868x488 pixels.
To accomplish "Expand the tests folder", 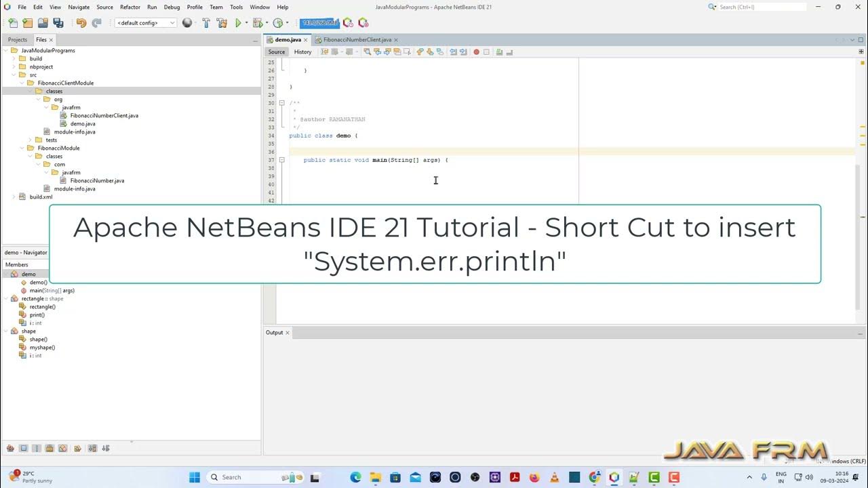I will [x=30, y=140].
